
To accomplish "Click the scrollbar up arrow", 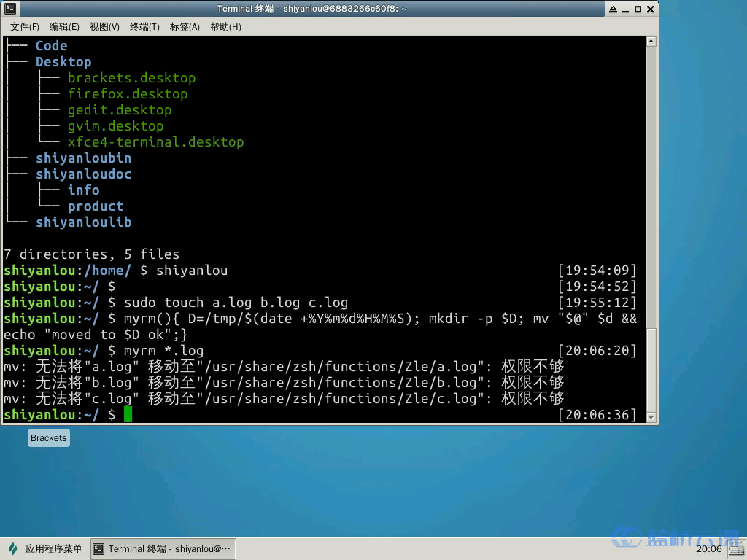I will pos(650,41).
